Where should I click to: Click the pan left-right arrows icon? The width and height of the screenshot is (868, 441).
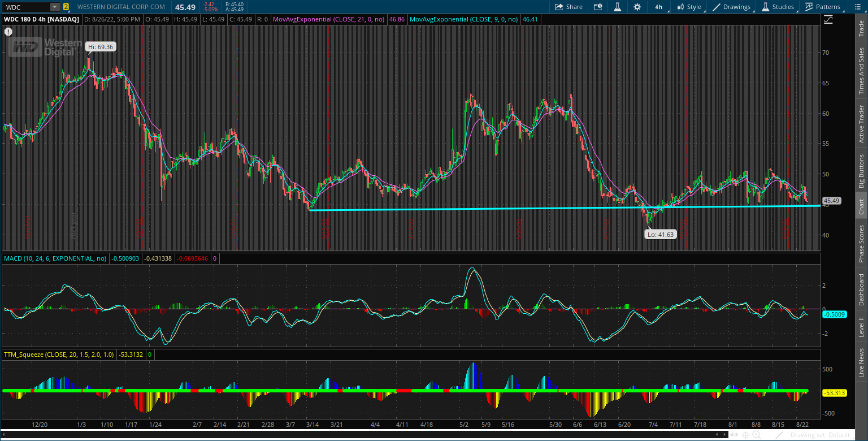[735, 435]
